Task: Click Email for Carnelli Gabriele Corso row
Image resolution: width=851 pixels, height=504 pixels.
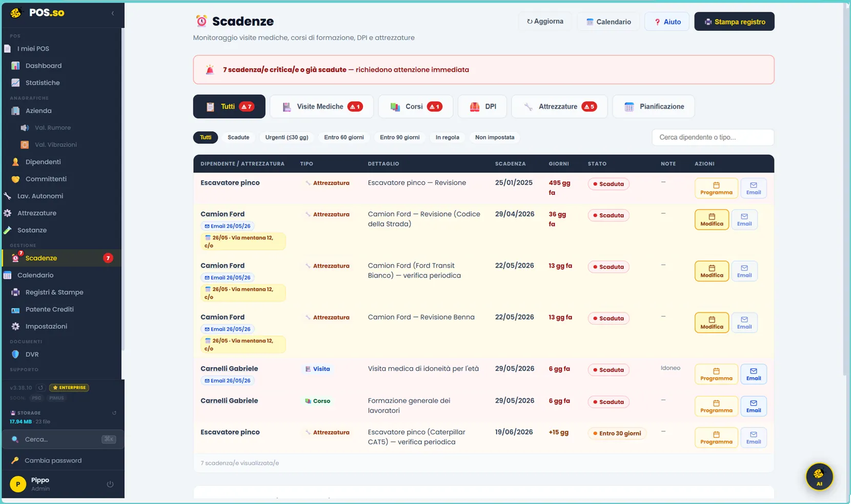Action: (x=753, y=406)
